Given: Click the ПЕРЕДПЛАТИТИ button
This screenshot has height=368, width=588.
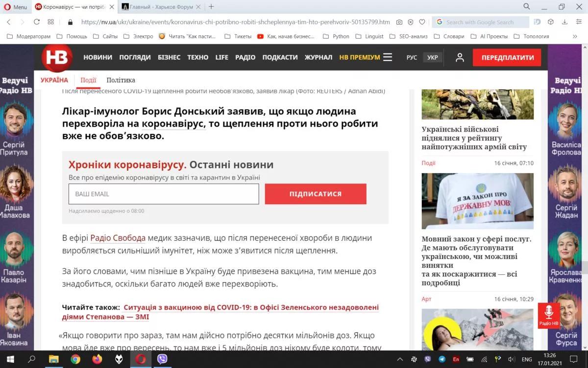Looking at the screenshot, I should point(507,57).
